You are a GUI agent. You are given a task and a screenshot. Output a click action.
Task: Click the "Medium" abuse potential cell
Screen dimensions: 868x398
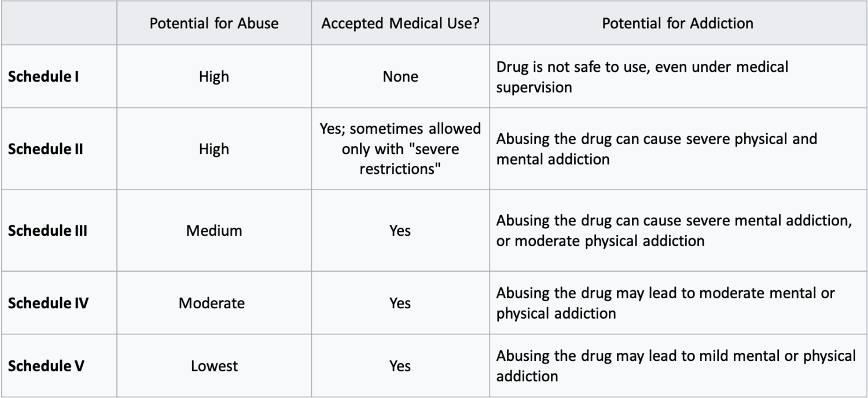[214, 231]
